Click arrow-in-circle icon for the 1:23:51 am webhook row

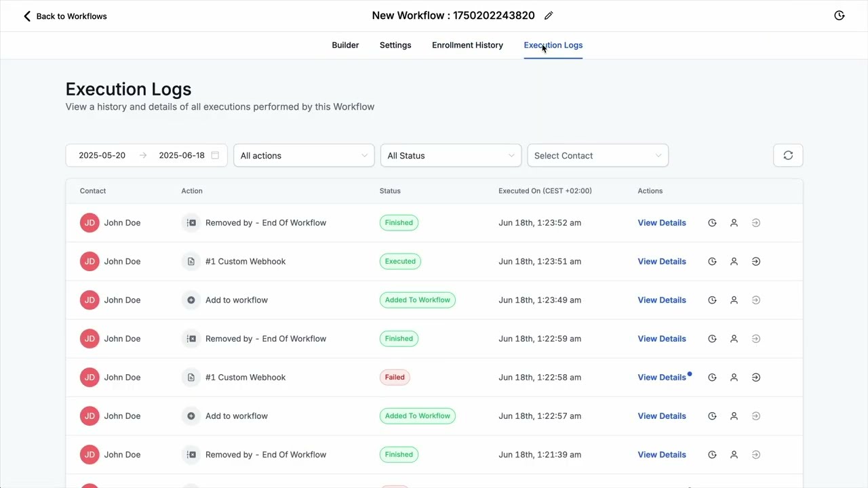tap(756, 262)
